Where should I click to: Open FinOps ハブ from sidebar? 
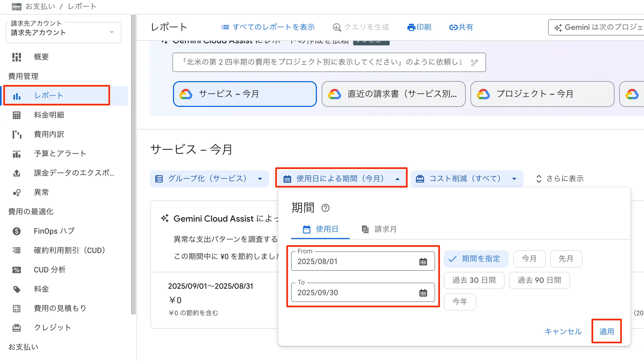pyautogui.click(x=54, y=231)
